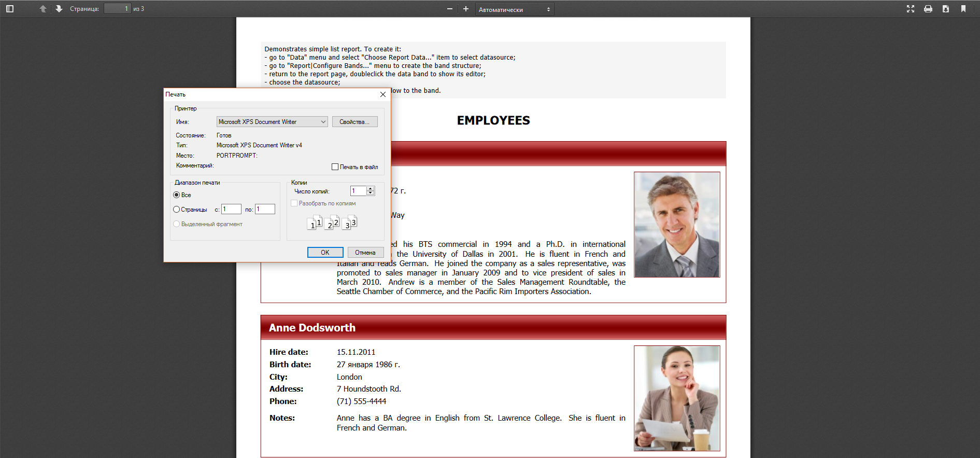The image size is (980, 458).
Task: Close the Печать dialog
Action: (x=383, y=94)
